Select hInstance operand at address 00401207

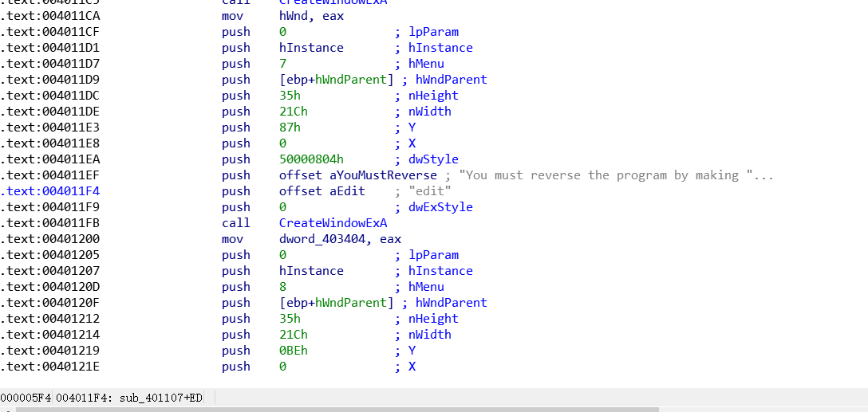pyautogui.click(x=312, y=271)
